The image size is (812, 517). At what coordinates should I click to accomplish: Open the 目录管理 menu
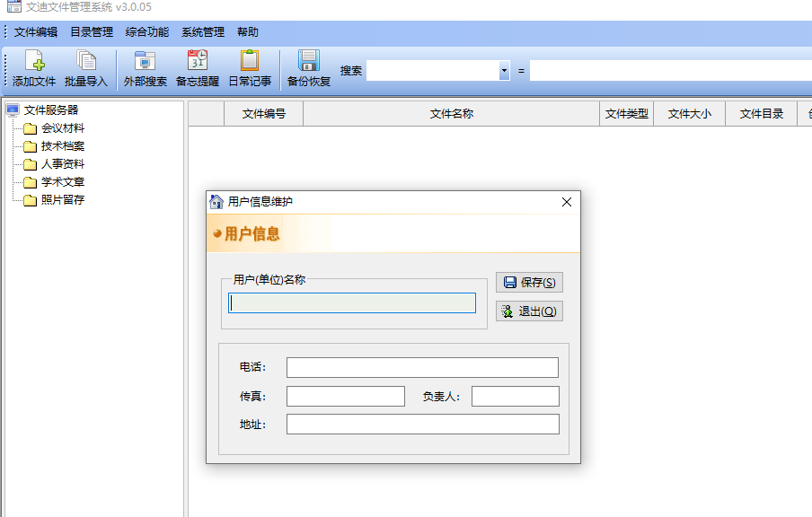point(92,32)
